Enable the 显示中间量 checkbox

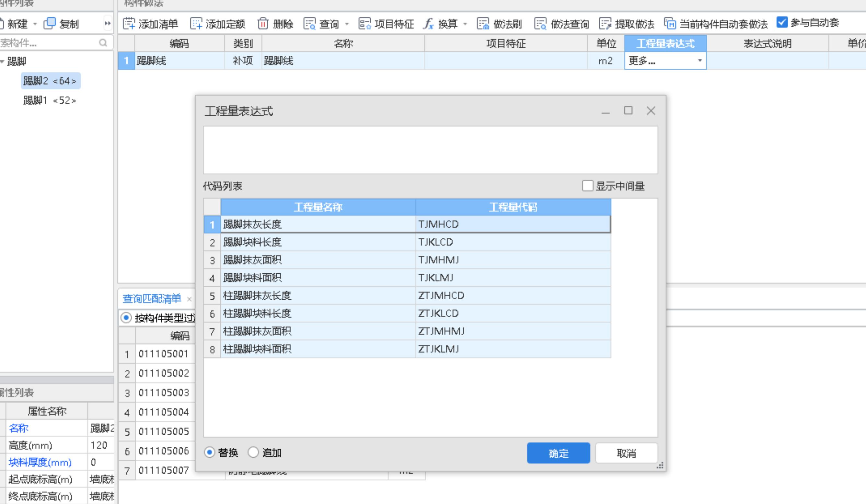point(587,186)
